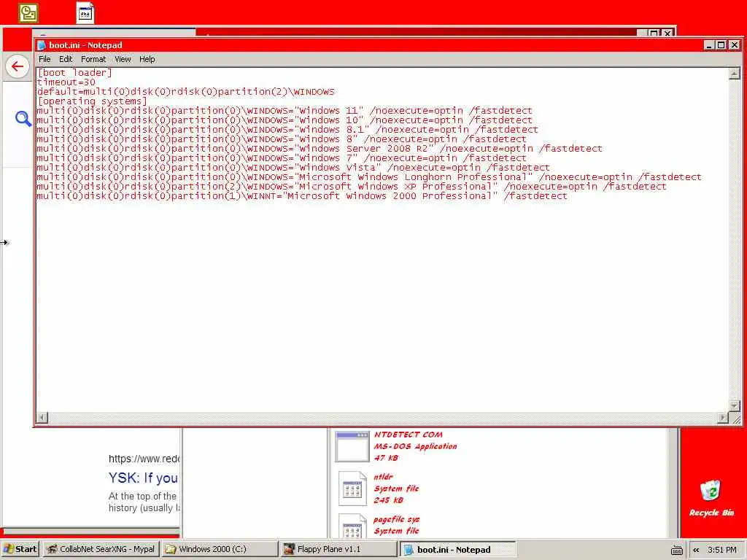Click the NTDETECT.COM file name text

point(409,435)
